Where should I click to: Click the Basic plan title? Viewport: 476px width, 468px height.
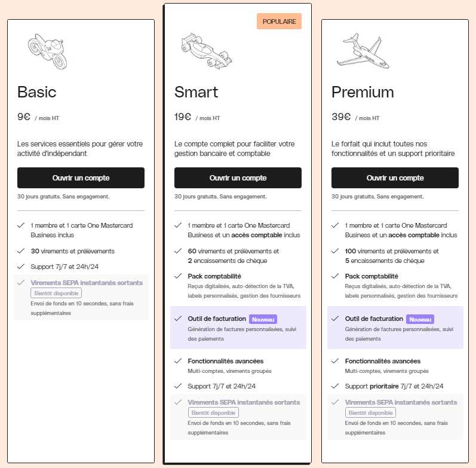[x=37, y=92]
